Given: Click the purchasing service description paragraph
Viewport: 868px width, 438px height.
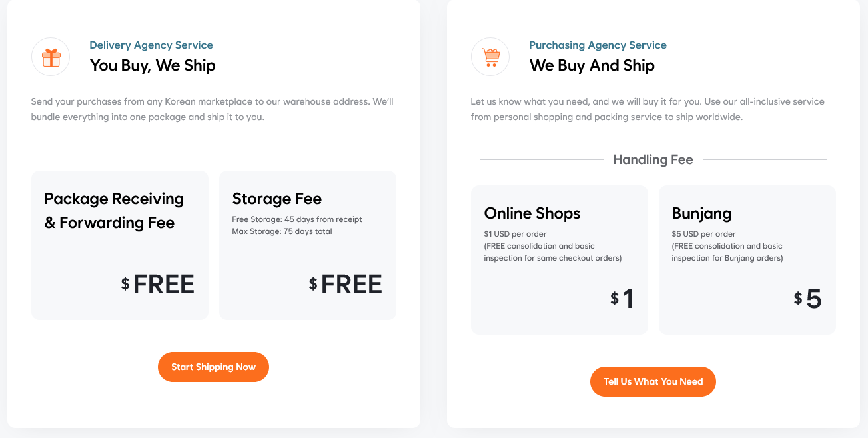Looking at the screenshot, I should (x=648, y=109).
